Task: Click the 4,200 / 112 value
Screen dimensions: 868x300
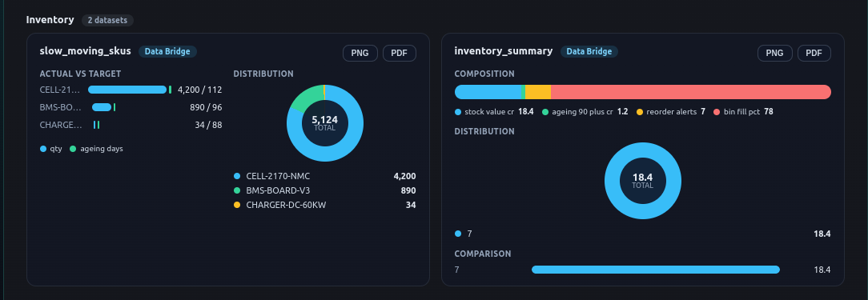Action: tap(200, 90)
